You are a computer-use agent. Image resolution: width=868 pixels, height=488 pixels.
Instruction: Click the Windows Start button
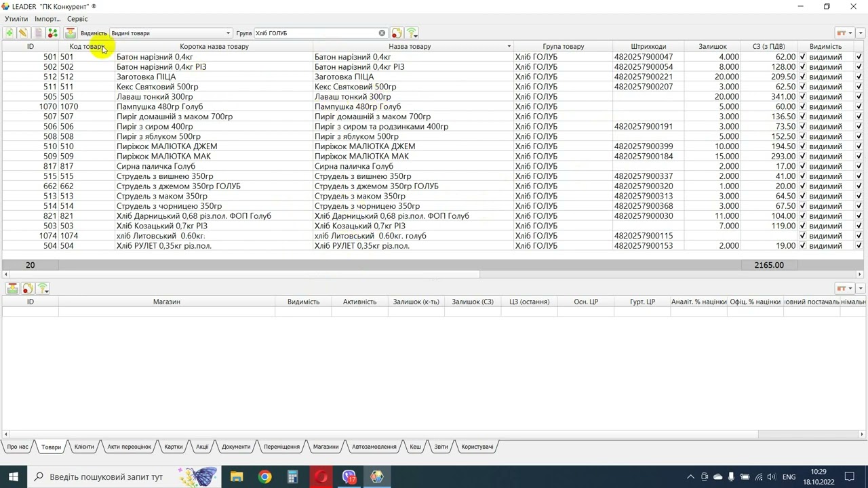pos(14,476)
